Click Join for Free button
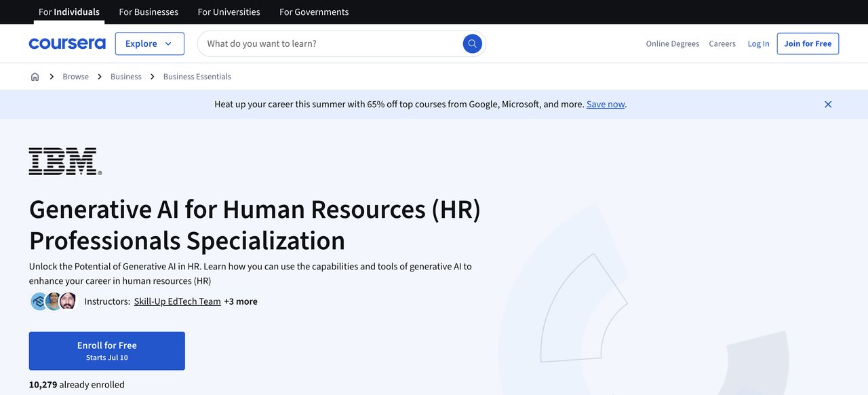 pos(808,43)
